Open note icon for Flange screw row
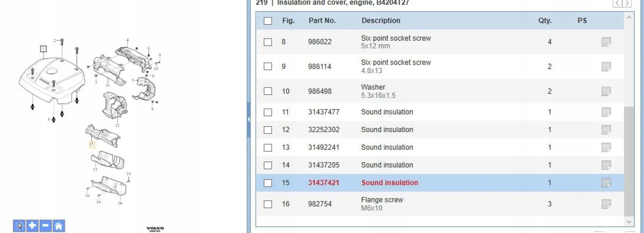 click(606, 204)
